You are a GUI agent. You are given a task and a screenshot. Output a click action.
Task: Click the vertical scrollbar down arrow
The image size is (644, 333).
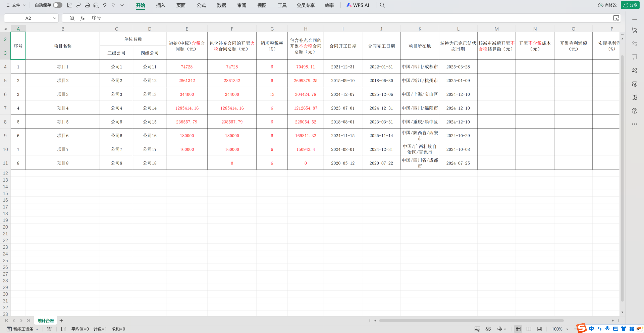point(622,312)
